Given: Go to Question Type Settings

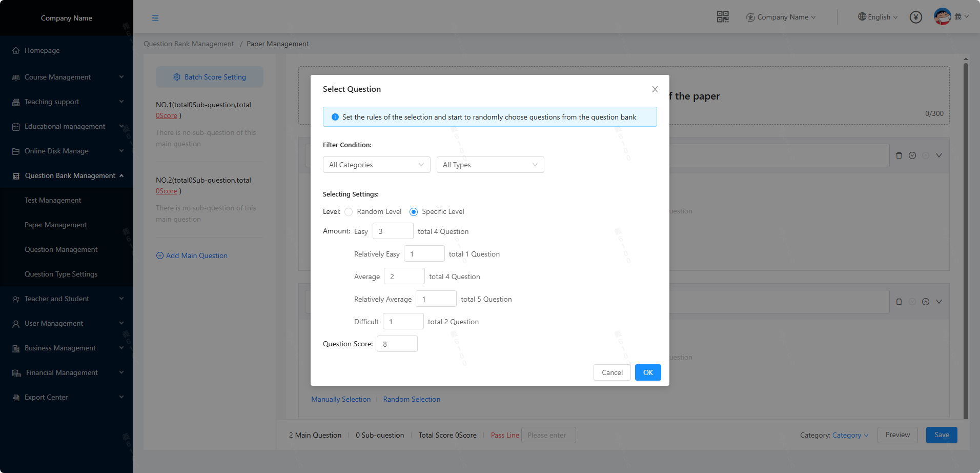Looking at the screenshot, I should coord(61,274).
